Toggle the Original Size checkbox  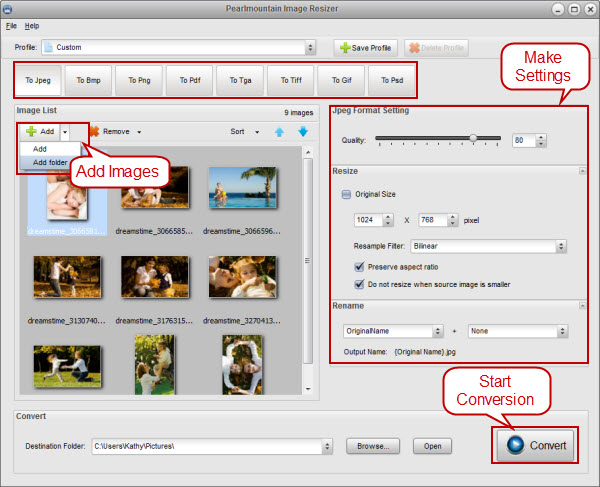(346, 195)
